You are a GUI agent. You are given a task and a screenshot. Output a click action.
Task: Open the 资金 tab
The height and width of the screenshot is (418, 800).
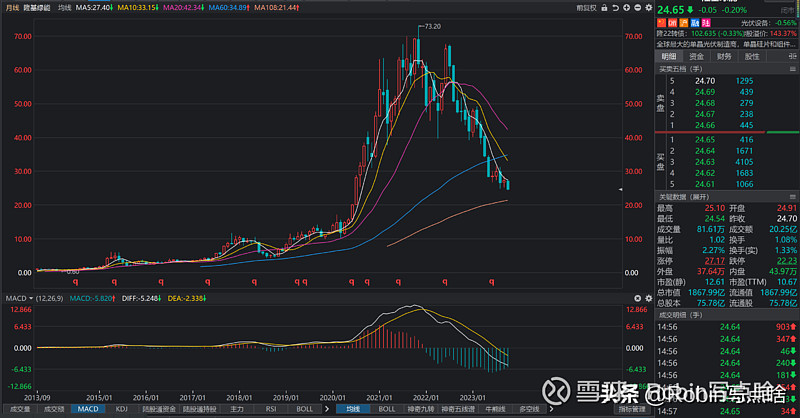[x=696, y=56]
